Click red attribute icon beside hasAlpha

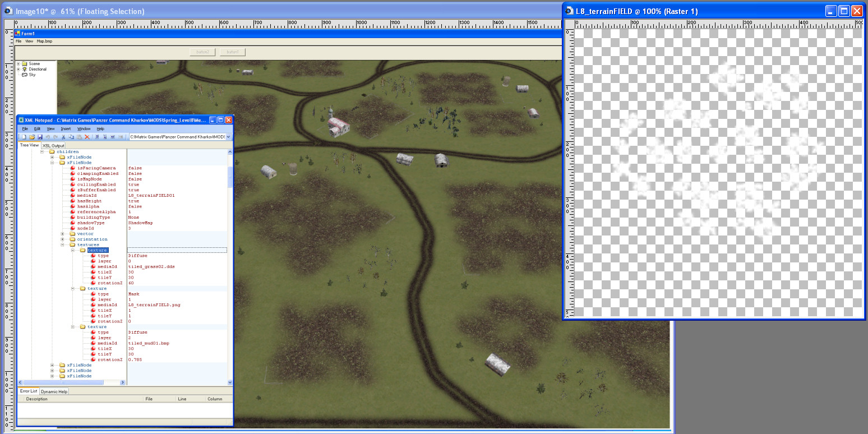click(x=72, y=206)
